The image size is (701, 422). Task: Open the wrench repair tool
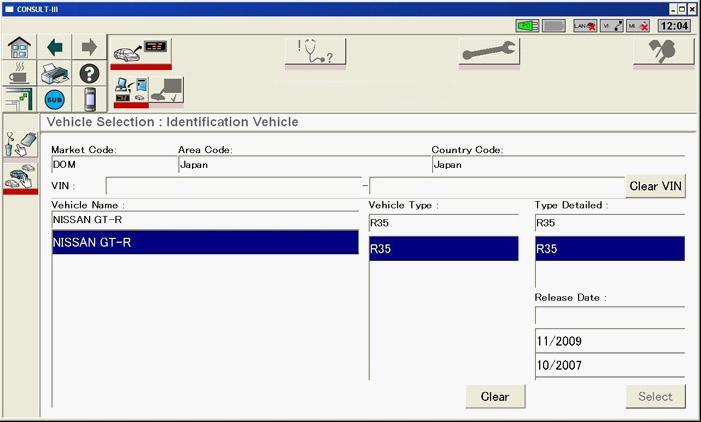pyautogui.click(x=489, y=52)
